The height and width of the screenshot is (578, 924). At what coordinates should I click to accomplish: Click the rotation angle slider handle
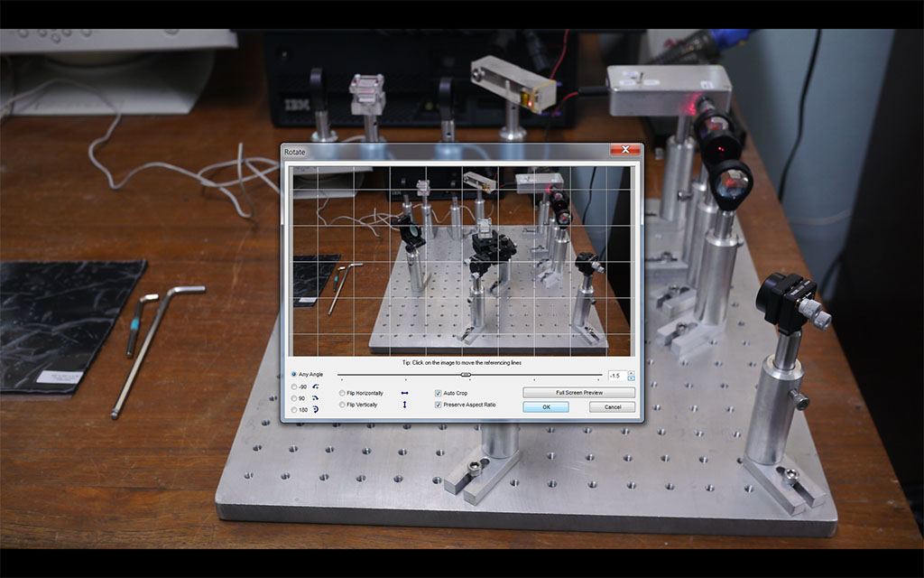(466, 374)
